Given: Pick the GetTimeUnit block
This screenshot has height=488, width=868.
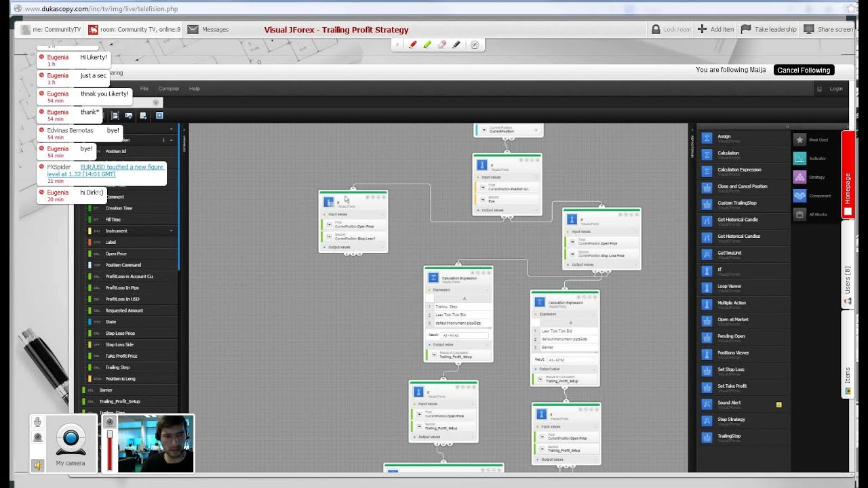Looking at the screenshot, I should [x=744, y=253].
